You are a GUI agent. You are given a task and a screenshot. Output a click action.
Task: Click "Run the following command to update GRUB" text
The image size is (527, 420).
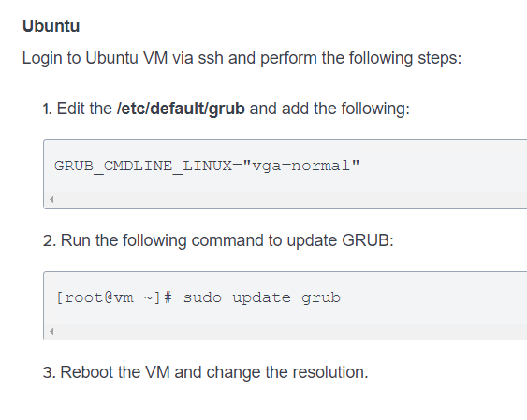[227, 240]
